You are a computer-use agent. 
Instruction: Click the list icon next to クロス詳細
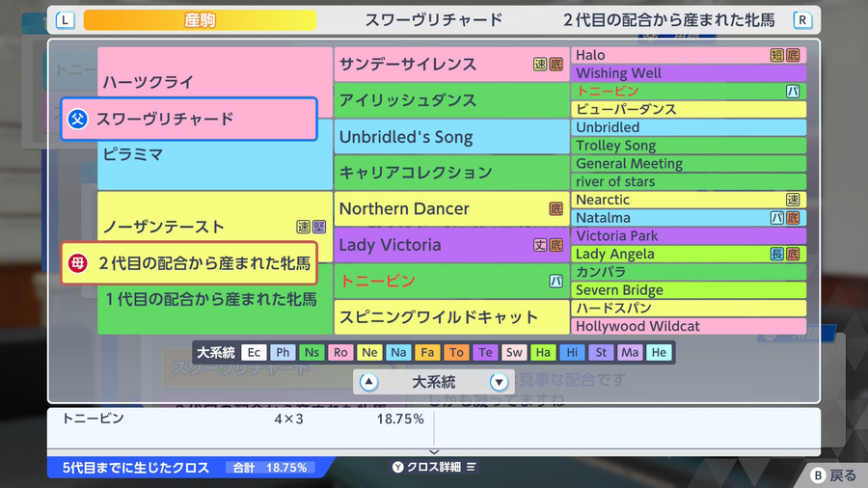pyautogui.click(x=471, y=467)
